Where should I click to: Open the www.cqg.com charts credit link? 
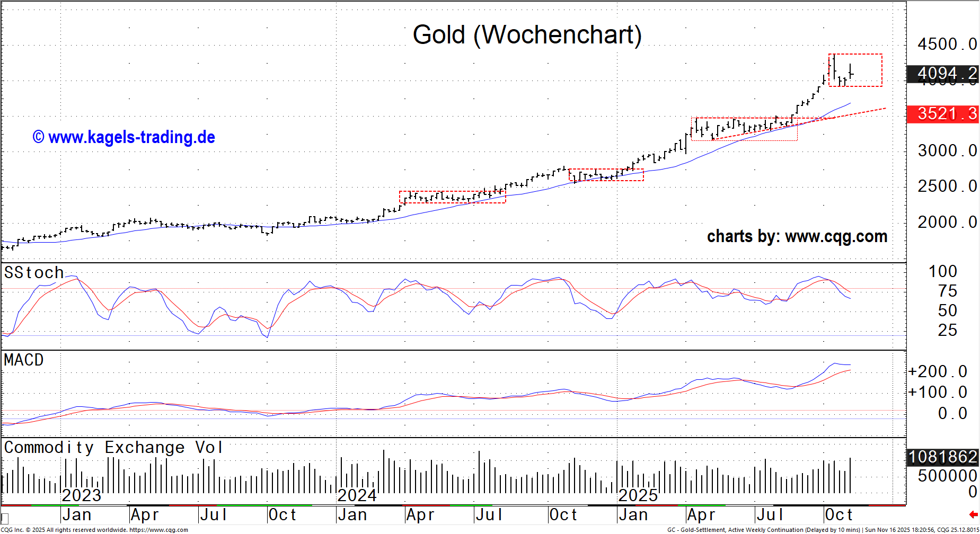(x=797, y=236)
